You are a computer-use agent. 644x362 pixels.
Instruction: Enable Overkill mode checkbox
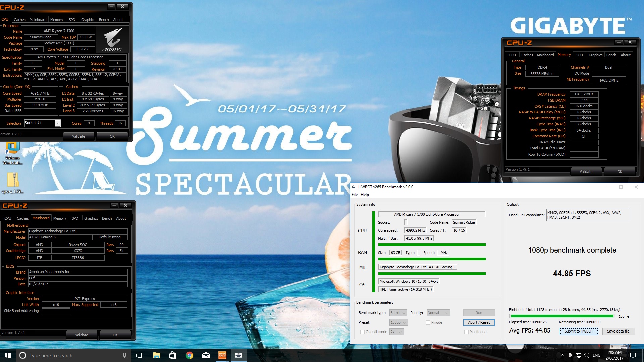coord(362,332)
